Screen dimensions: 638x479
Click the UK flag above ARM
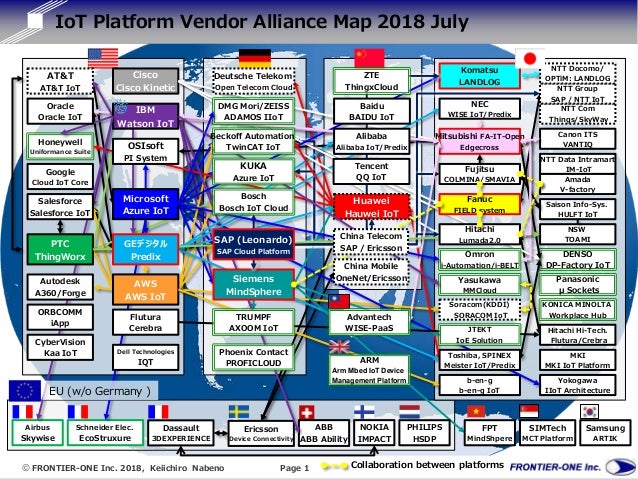[339, 347]
